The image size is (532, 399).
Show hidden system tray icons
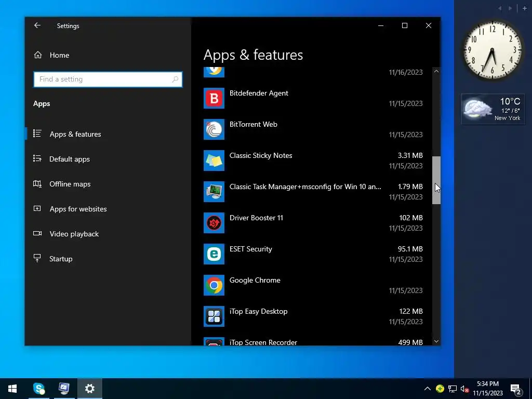tap(428, 389)
